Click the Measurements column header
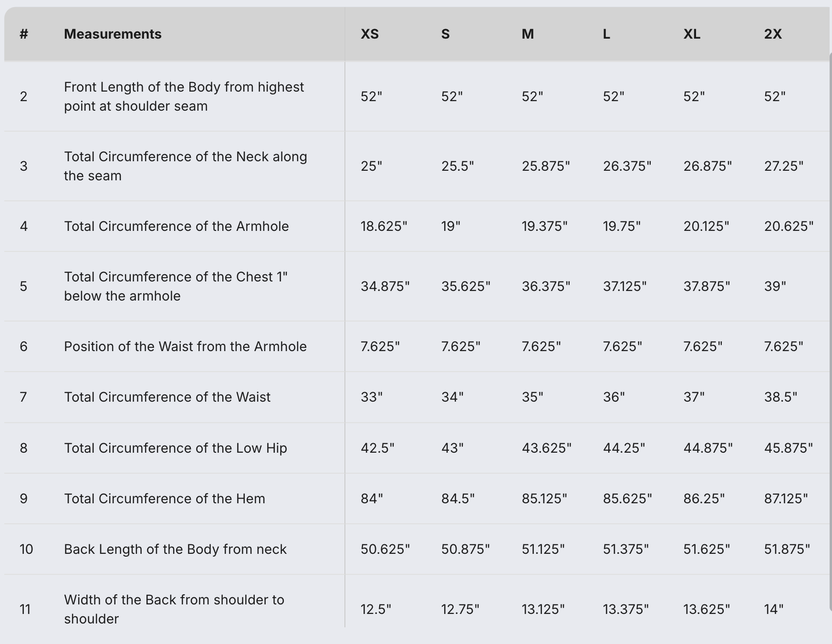This screenshot has width=832, height=644. coord(113,34)
